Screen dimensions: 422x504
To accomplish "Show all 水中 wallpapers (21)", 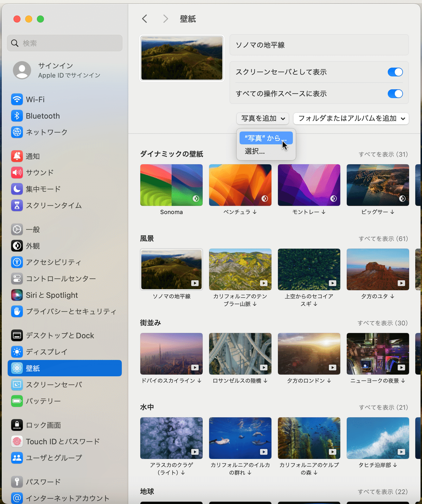I will (383, 407).
